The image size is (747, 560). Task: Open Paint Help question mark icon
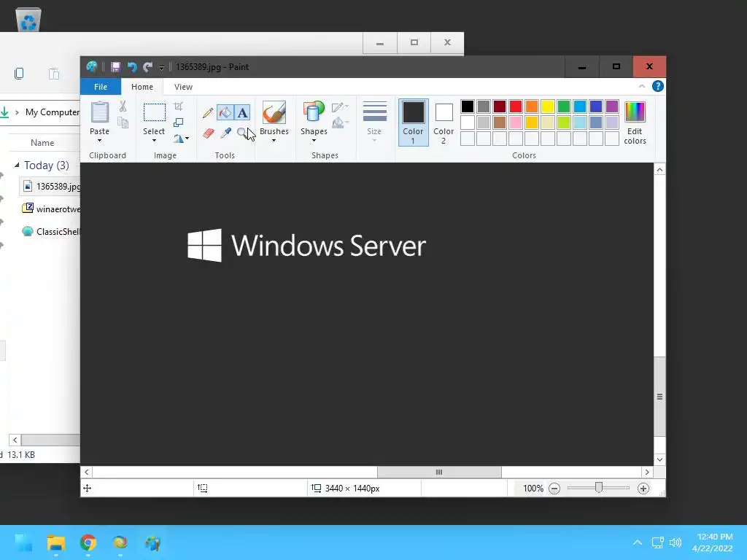(658, 86)
